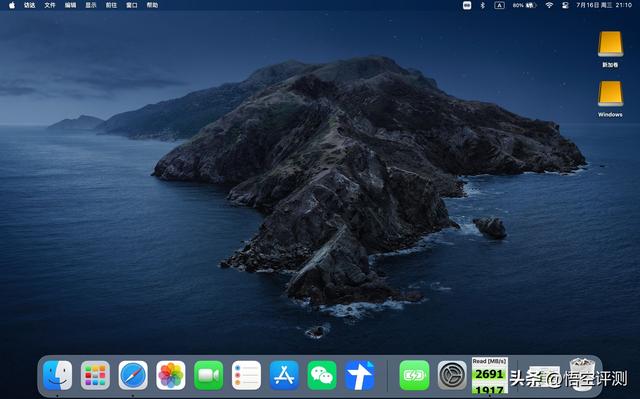Open Reminders from the Dock
The height and width of the screenshot is (399, 640).
(246, 375)
